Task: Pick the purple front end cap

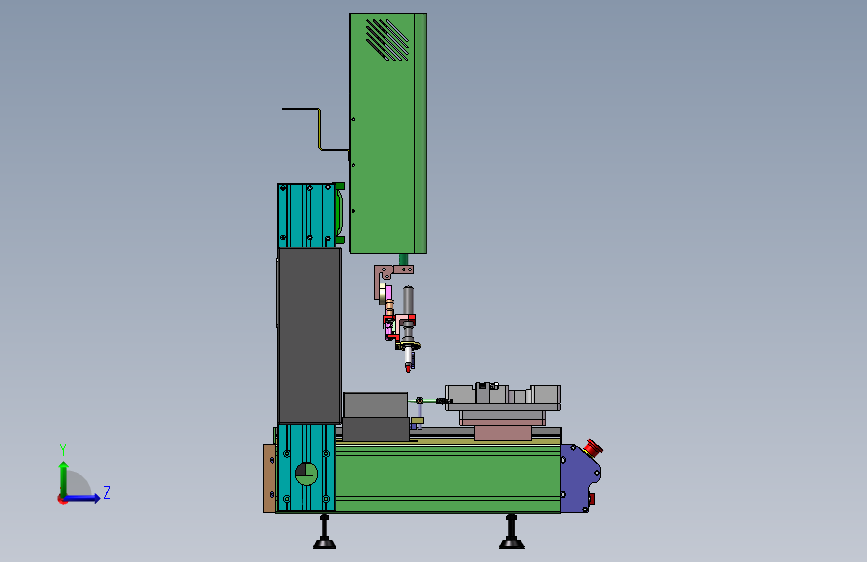Action: pos(580,478)
